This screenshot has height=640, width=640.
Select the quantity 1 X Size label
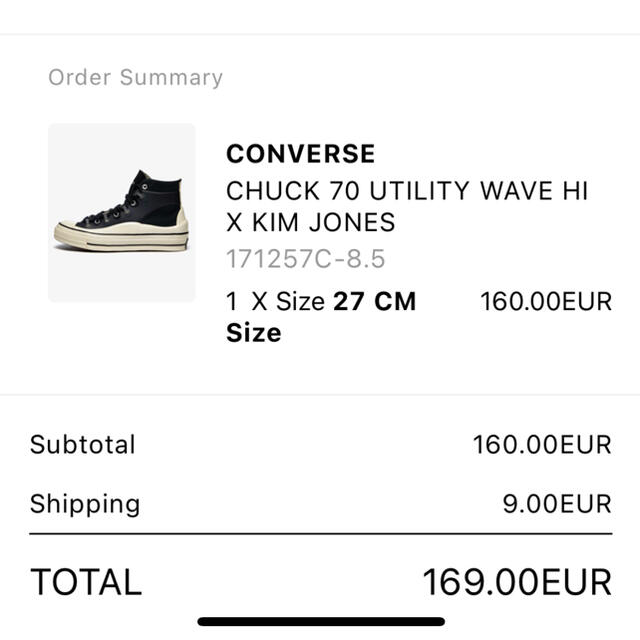point(276,301)
